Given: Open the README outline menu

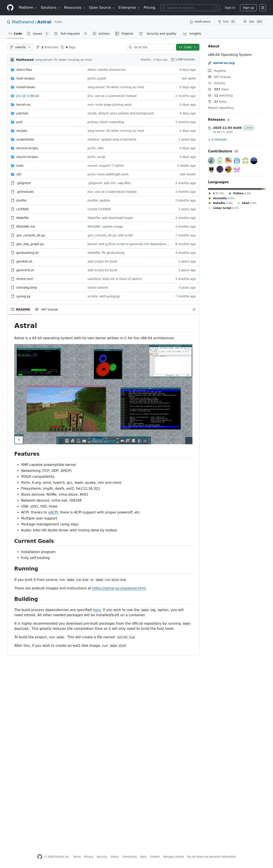Looking at the screenshot, I should click(x=194, y=309).
